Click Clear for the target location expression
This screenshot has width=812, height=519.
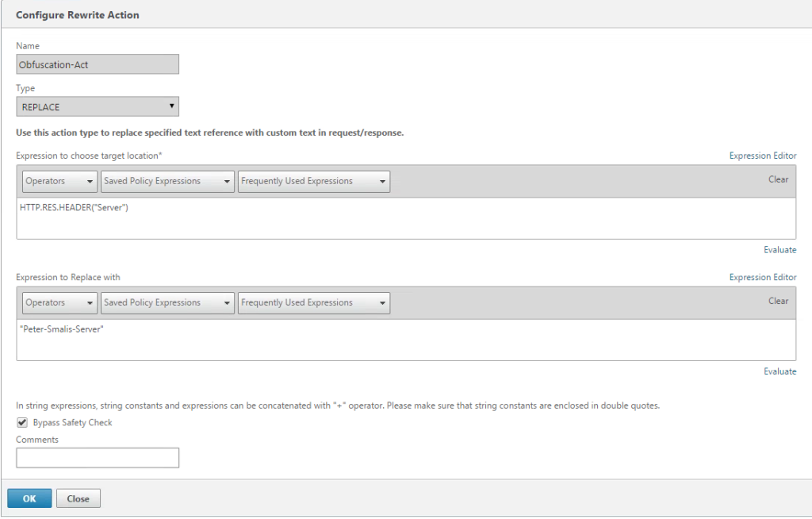click(x=778, y=179)
